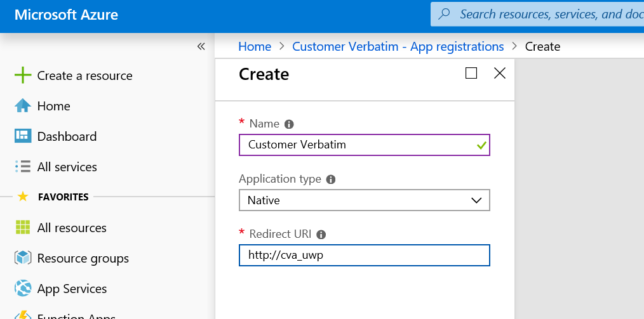Open All resources in the sidebar
Viewport: 644px width, 319px height.
pos(72,228)
